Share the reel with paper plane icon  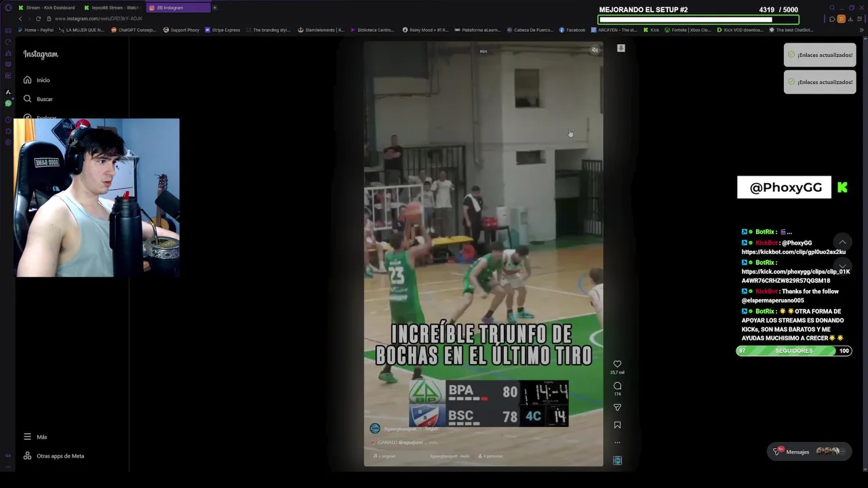(617, 407)
